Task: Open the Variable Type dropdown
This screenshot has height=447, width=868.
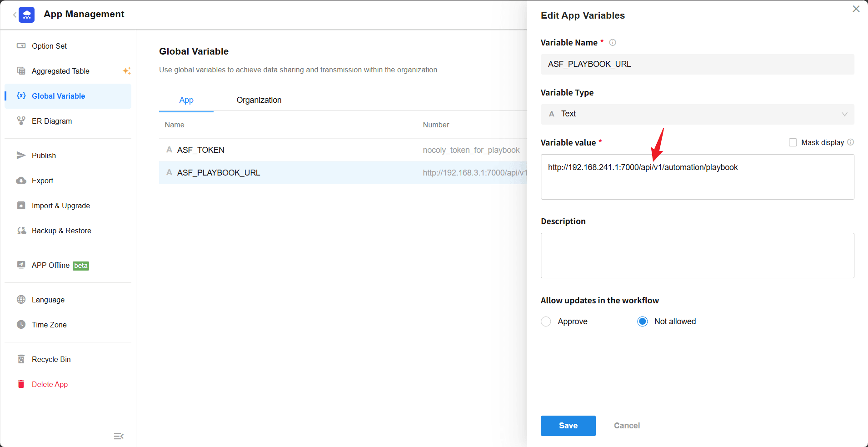Action: pos(697,114)
